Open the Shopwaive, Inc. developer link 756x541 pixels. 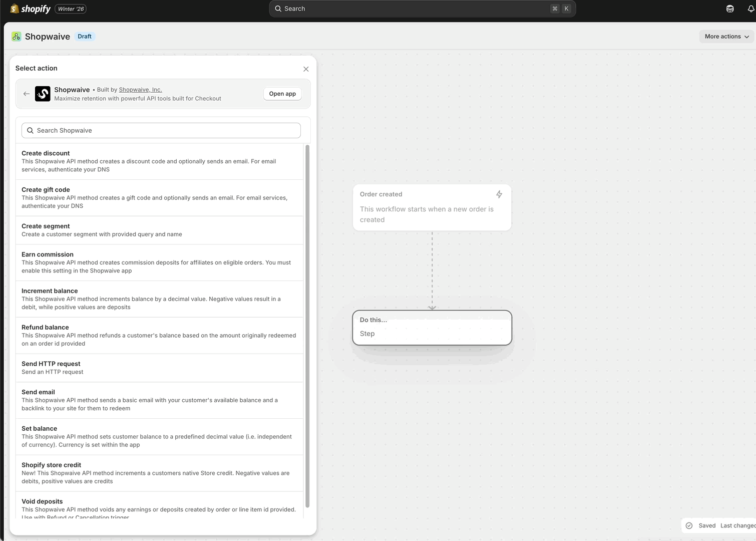click(140, 90)
